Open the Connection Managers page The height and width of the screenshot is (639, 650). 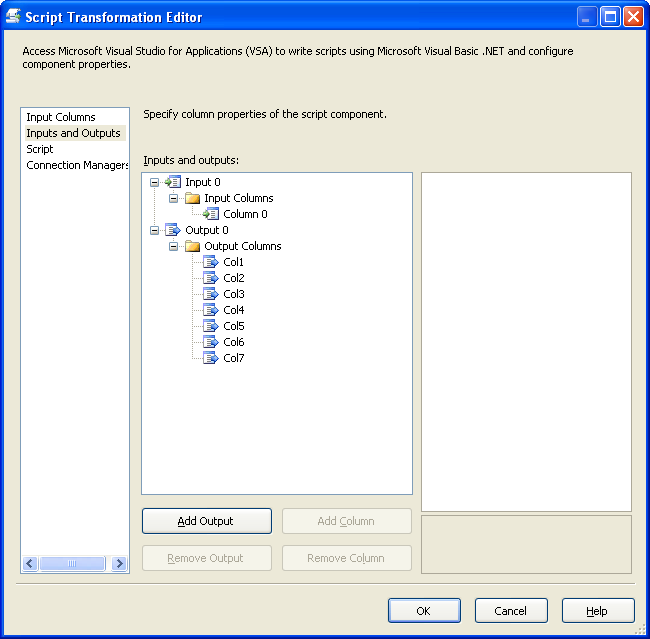(77, 165)
